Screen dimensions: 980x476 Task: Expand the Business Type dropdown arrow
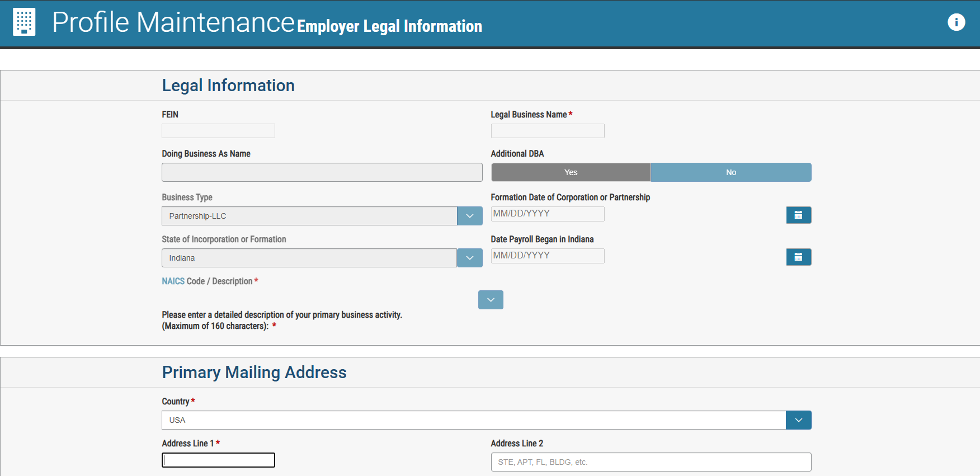[470, 216]
